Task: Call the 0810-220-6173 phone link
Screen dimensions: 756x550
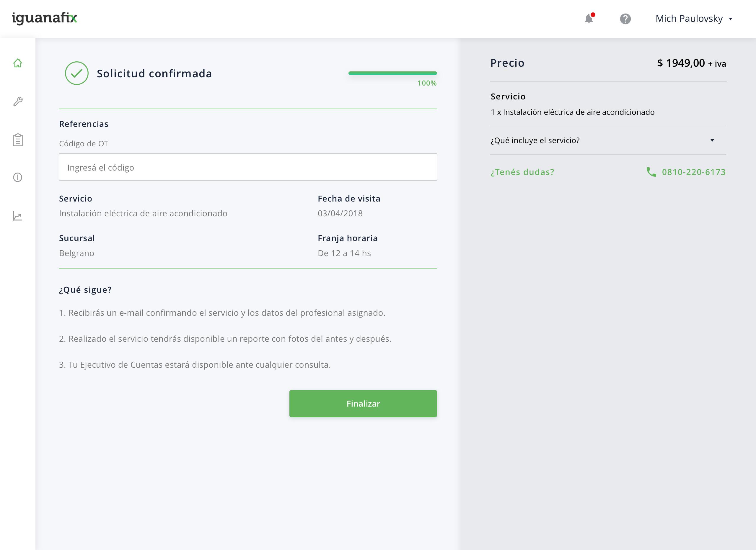Action: 693,172
